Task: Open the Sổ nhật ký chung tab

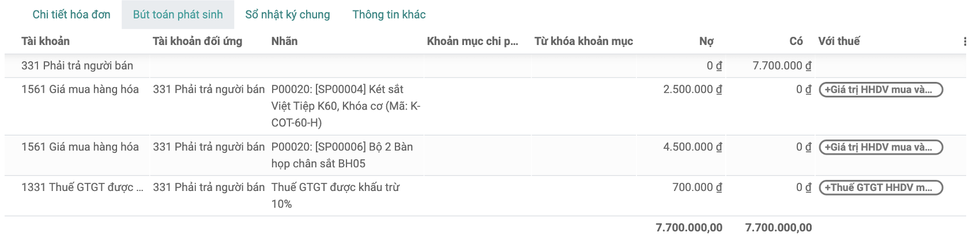Action: pos(288,14)
